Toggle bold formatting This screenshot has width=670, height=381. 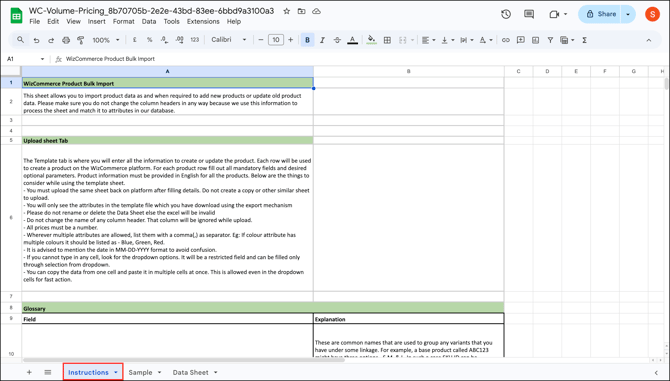tap(307, 40)
